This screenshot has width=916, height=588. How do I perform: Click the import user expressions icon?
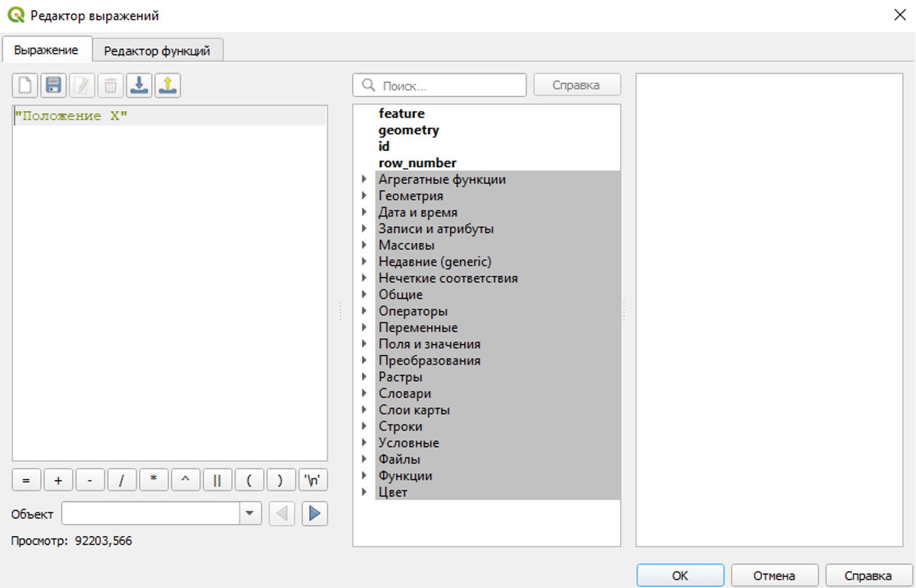point(139,85)
